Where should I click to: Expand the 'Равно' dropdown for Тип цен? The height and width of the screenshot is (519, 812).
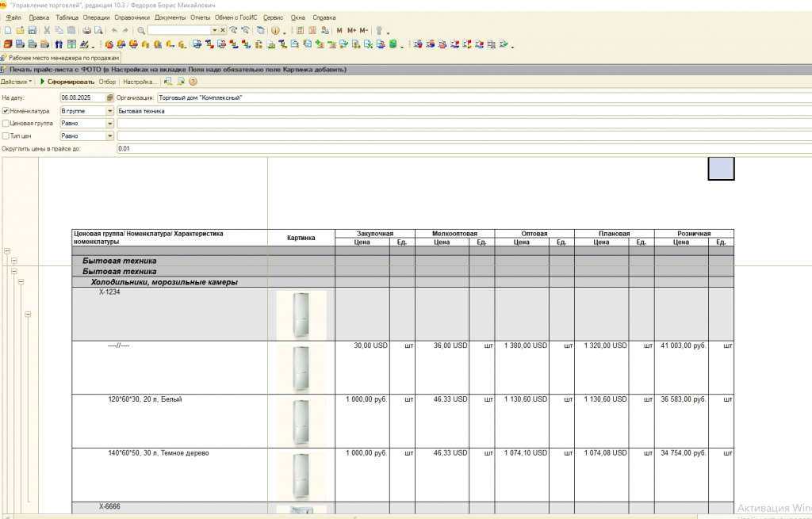(109, 135)
